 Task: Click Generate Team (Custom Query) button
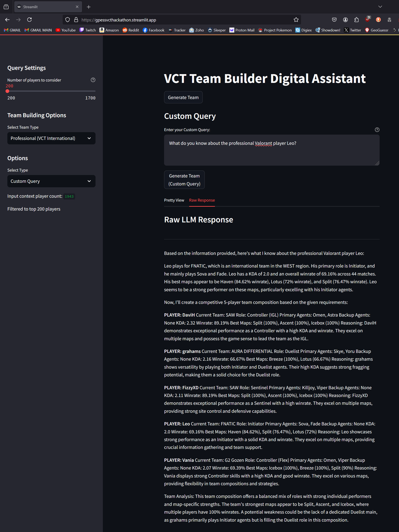tap(184, 180)
